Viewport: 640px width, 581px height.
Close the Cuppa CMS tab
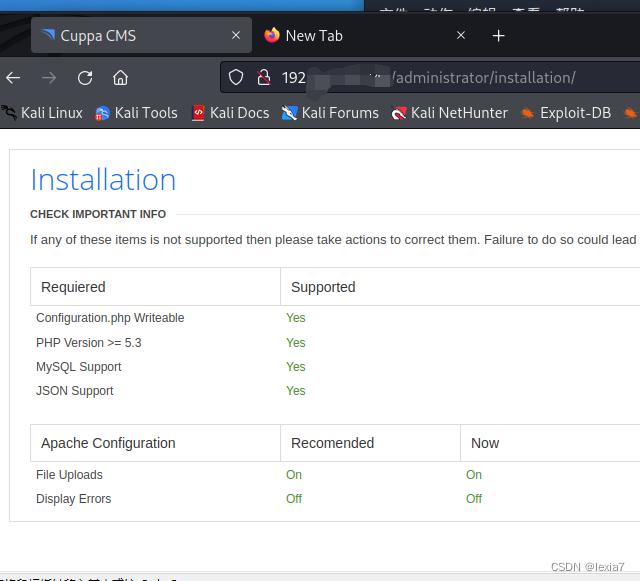[x=236, y=36]
